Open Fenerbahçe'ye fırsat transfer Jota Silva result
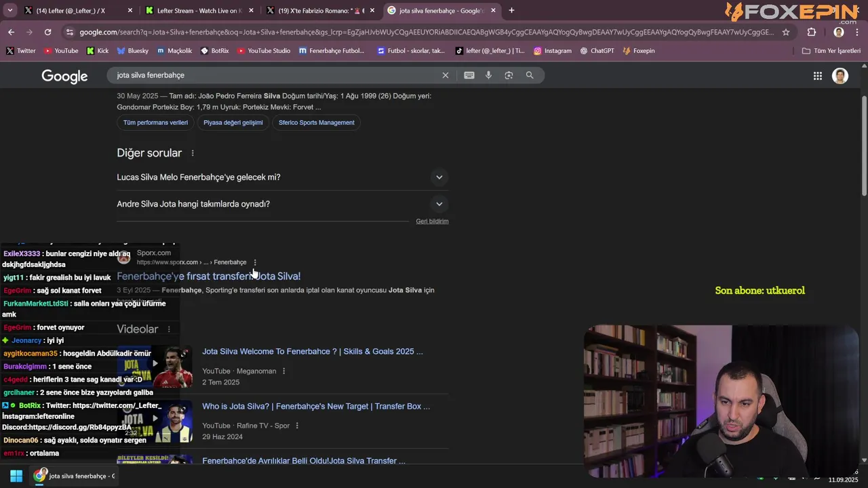This screenshot has height=488, width=868. pos(208,276)
